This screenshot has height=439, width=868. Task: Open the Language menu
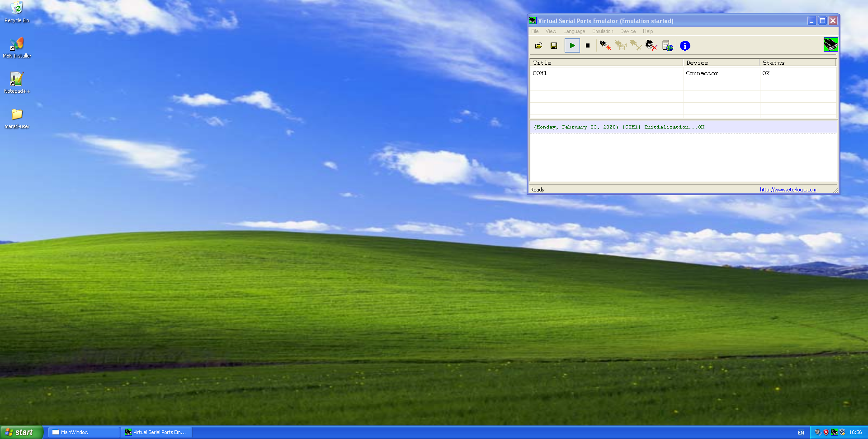click(574, 31)
